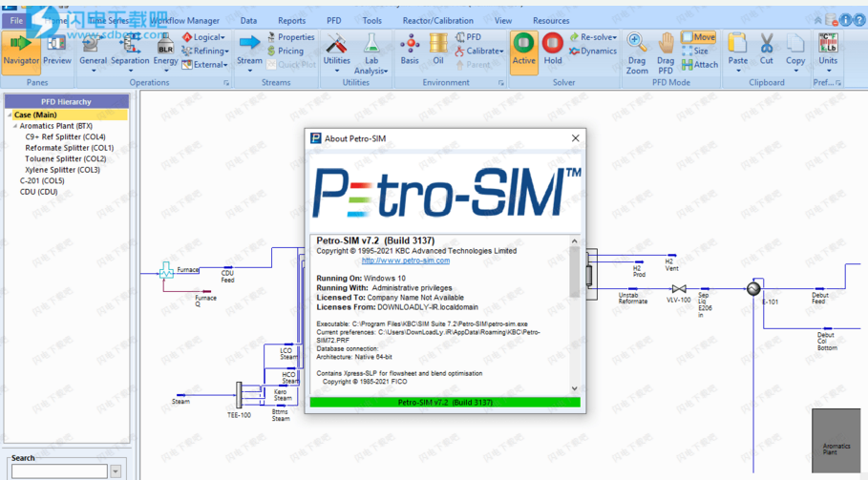Open Units preferences
This screenshot has height=480, width=868.
tap(828, 52)
